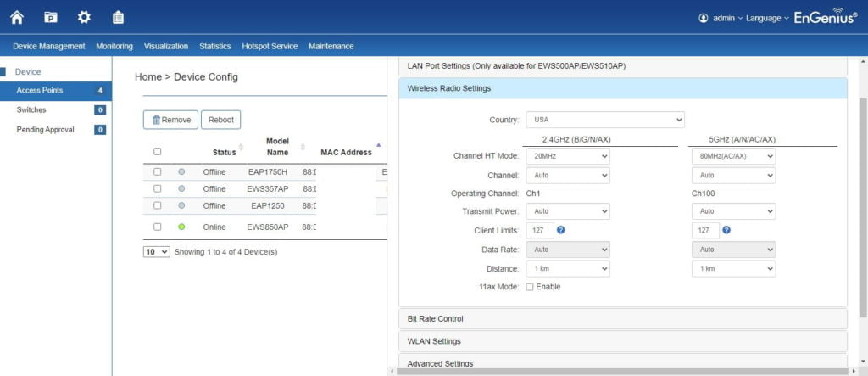The image size is (868, 376).
Task: Enable the 11ax Mode checkbox
Action: tap(530, 287)
